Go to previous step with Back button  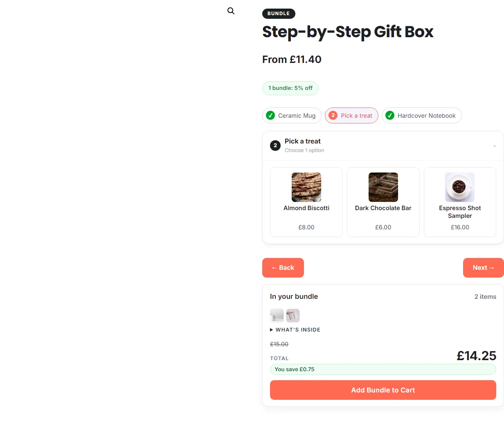coord(283,268)
